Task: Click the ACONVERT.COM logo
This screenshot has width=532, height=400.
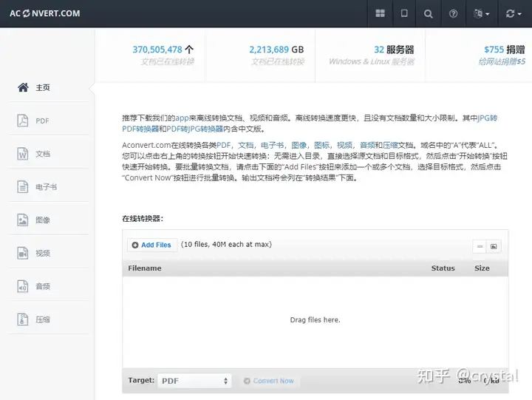Action: pyautogui.click(x=45, y=13)
